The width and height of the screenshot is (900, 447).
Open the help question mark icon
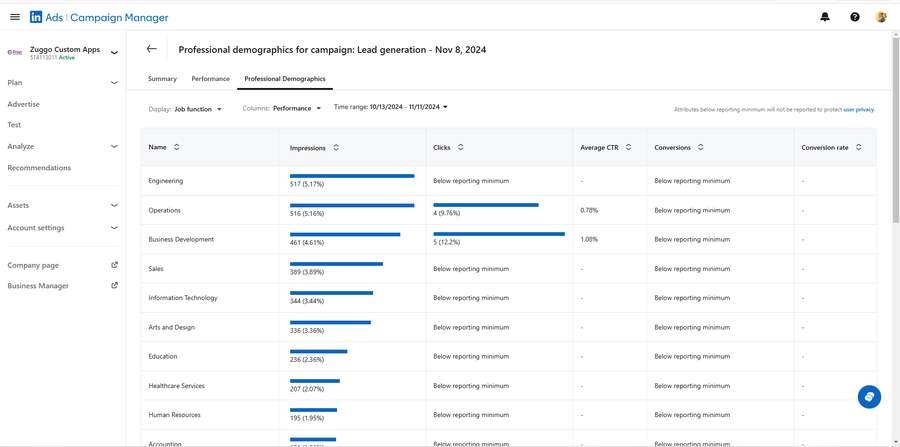tap(855, 17)
